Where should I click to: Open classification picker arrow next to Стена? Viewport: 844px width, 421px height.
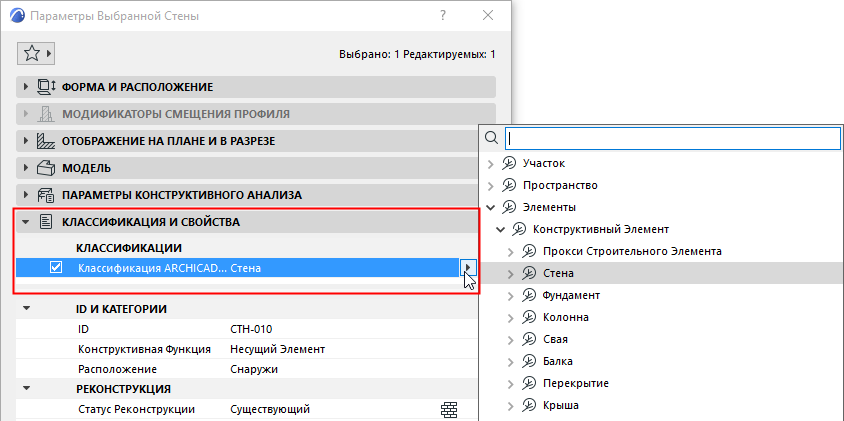468,267
